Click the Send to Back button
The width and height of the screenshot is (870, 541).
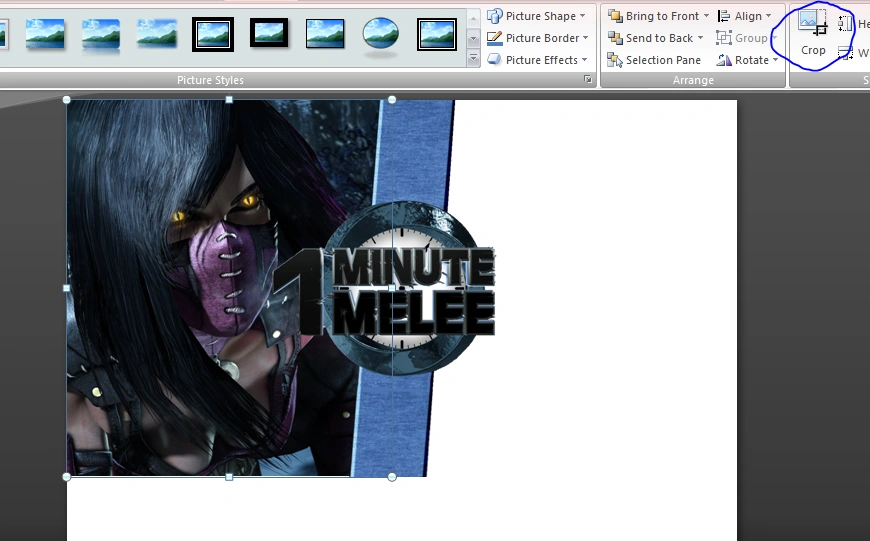click(651, 38)
